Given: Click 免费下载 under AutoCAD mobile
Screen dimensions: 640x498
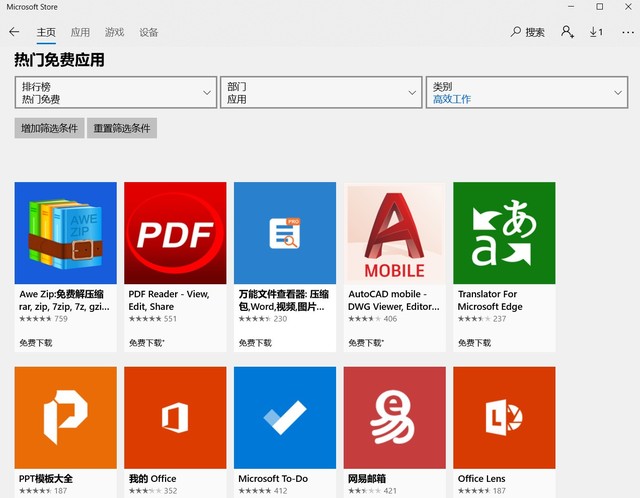Looking at the screenshot, I should (x=366, y=343).
